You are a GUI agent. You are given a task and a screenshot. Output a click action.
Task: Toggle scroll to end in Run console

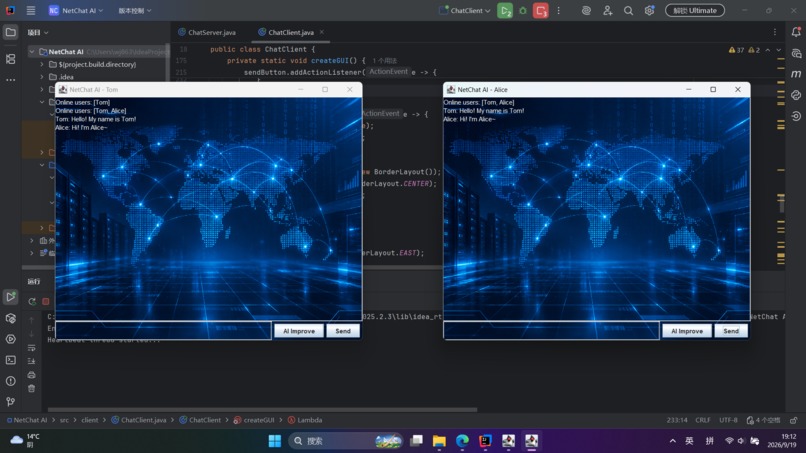(x=31, y=361)
